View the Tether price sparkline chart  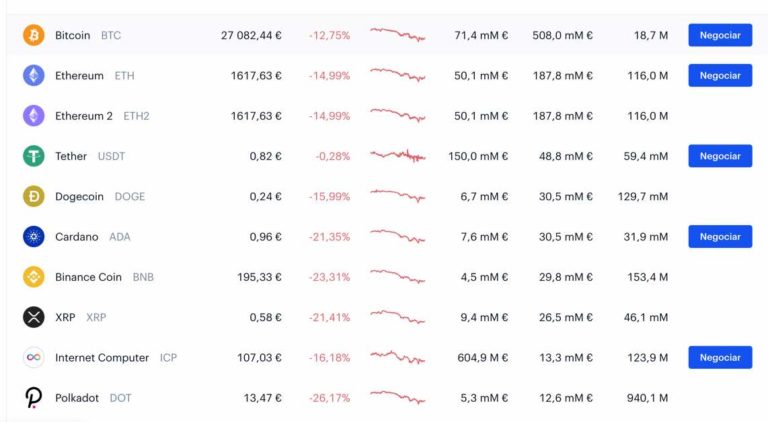[x=397, y=156]
